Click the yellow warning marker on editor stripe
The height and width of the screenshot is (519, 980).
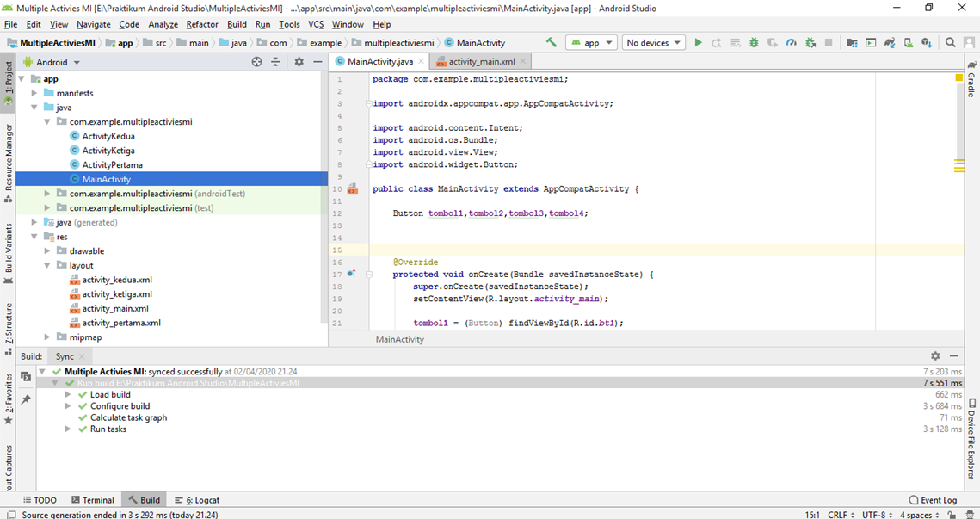(x=959, y=78)
